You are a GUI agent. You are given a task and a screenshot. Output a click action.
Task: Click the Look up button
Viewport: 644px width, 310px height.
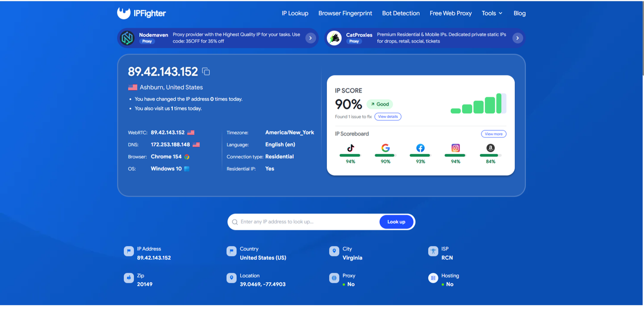coord(397,222)
